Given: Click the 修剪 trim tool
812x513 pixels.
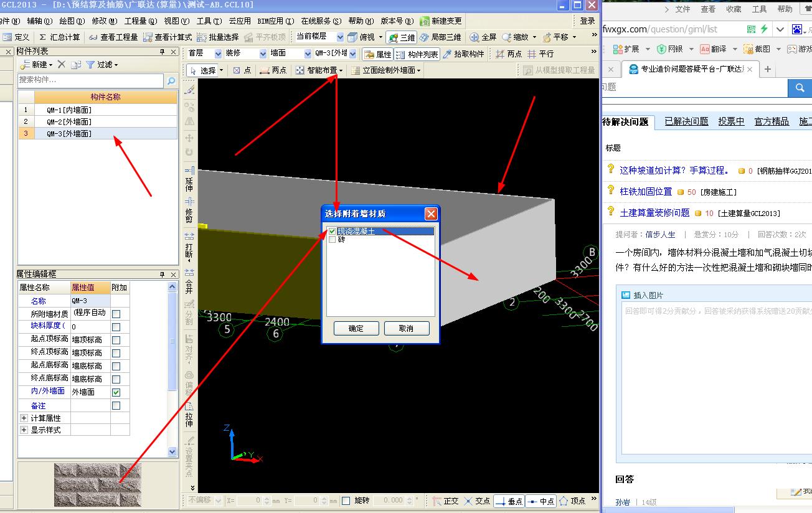Looking at the screenshot, I should click(x=189, y=210).
